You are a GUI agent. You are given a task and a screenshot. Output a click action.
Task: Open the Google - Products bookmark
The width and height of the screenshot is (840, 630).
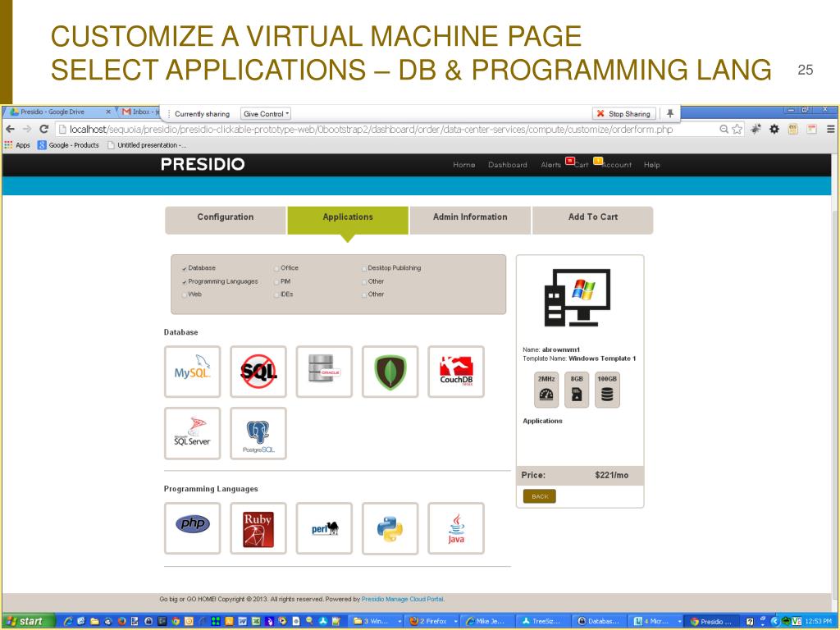click(68, 144)
